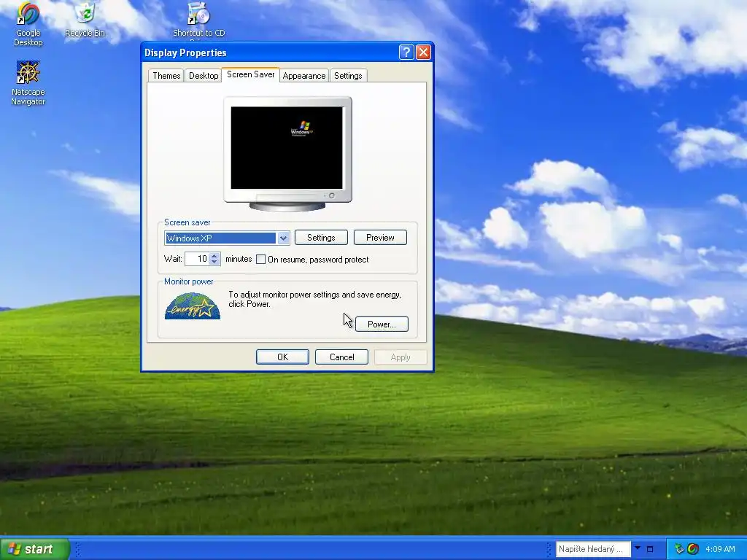Cancel the Display Properties dialog
747x560 pixels.
click(341, 357)
